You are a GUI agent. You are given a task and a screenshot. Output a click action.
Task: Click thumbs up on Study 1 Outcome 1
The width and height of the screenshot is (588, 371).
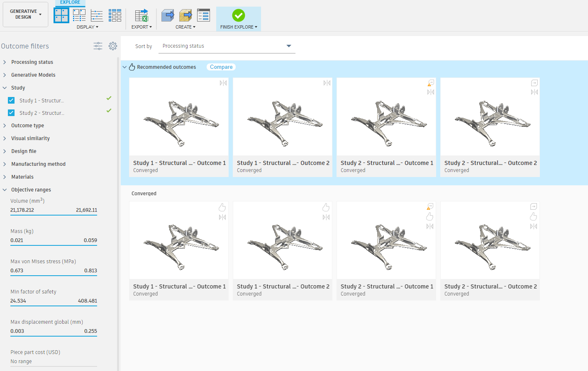(222, 207)
